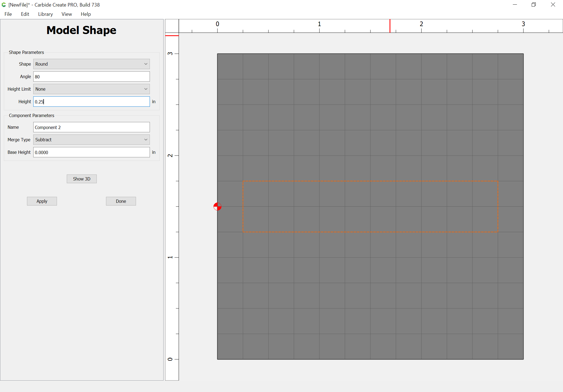This screenshot has width=563, height=392.
Task: Click the Base Height input field
Action: coord(92,152)
